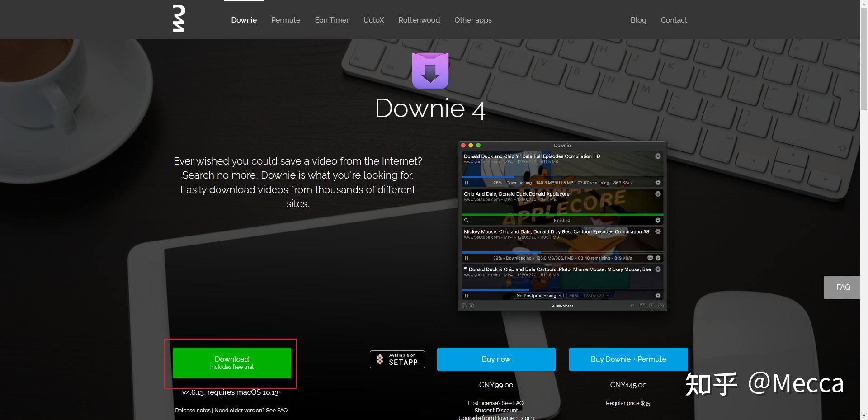
Task: Open download history clock icon
Action: [x=651, y=306]
